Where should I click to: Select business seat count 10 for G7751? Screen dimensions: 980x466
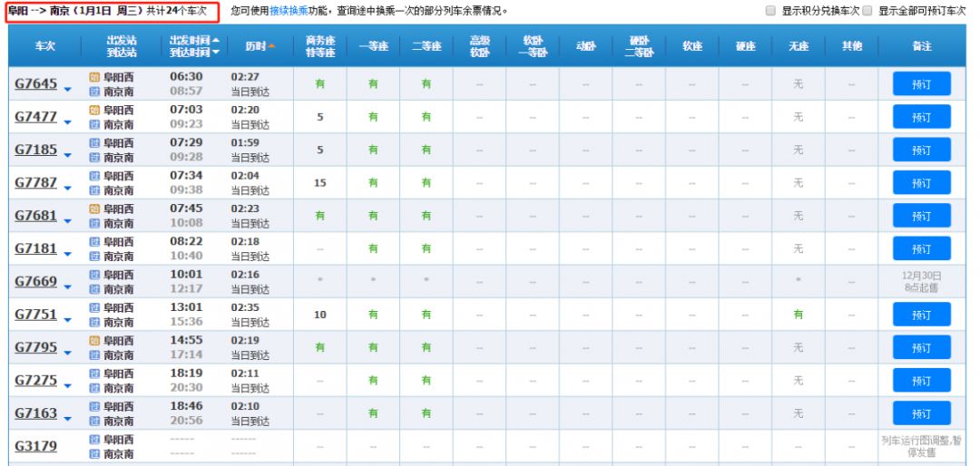coord(320,315)
